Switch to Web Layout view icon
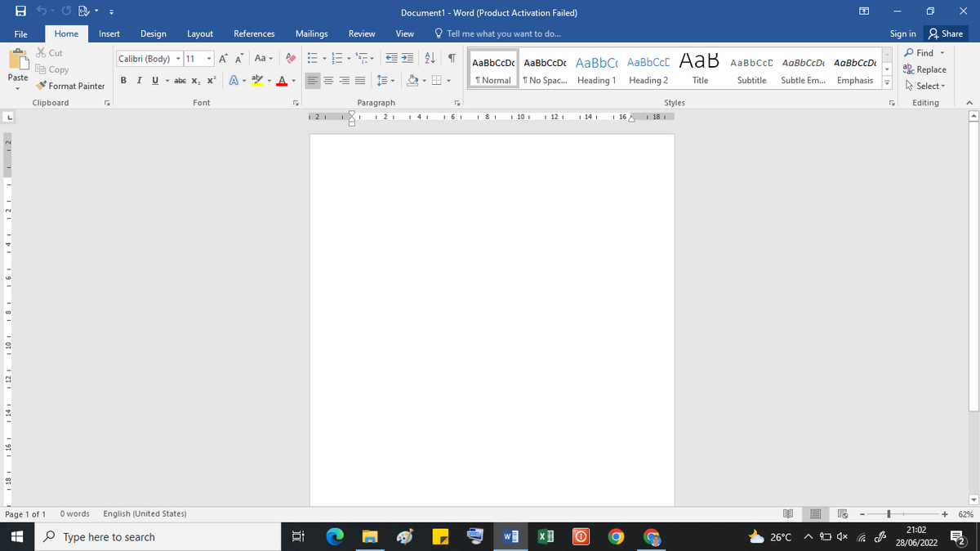 point(844,514)
